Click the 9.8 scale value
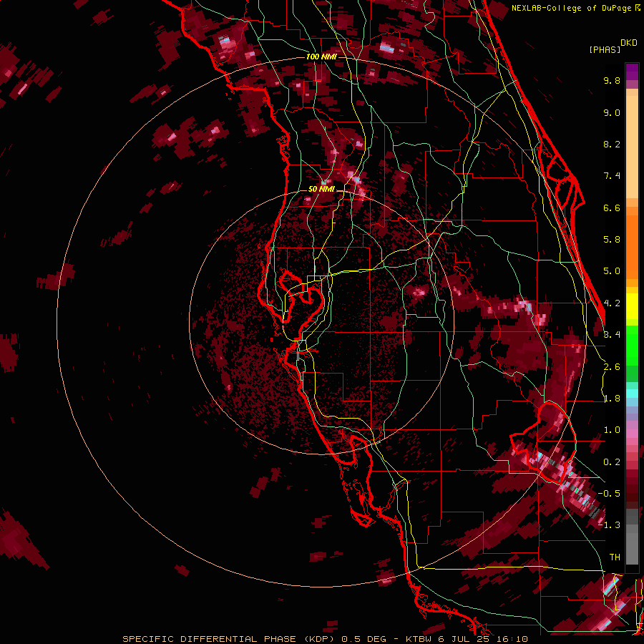Screen dimensions: 644x644 click(612, 80)
